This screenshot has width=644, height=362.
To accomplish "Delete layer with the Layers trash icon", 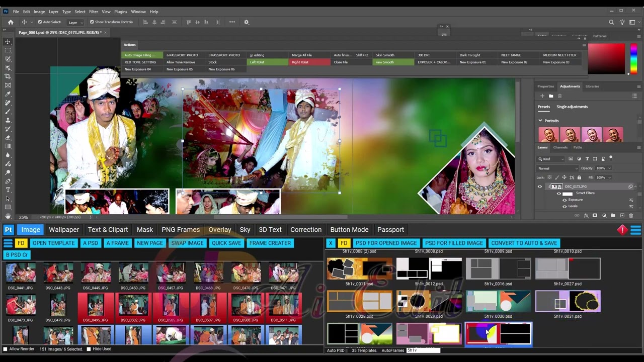I will click(631, 216).
